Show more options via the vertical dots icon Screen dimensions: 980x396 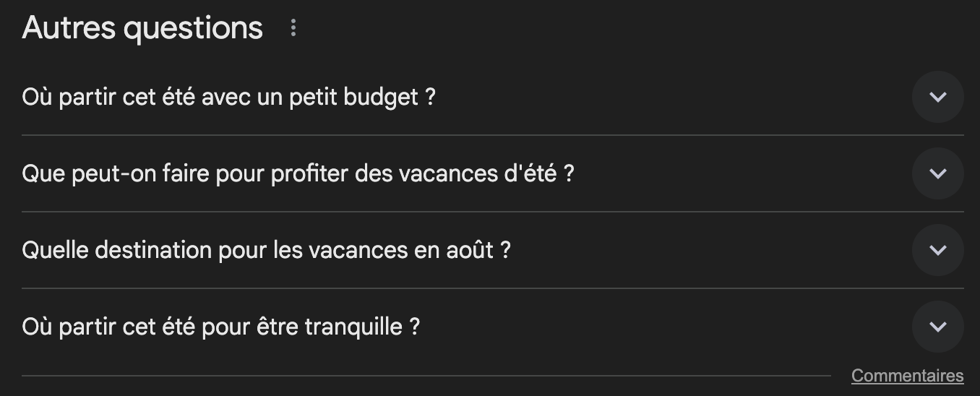293,28
